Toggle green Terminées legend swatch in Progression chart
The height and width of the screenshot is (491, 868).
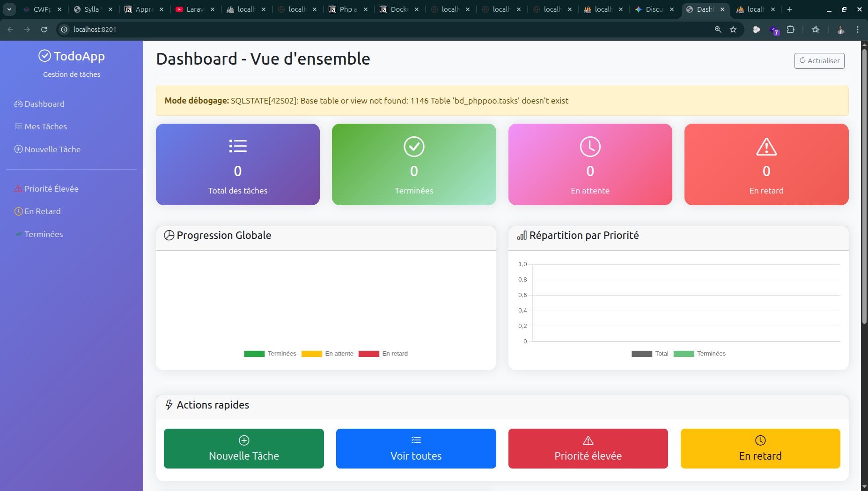click(x=254, y=354)
